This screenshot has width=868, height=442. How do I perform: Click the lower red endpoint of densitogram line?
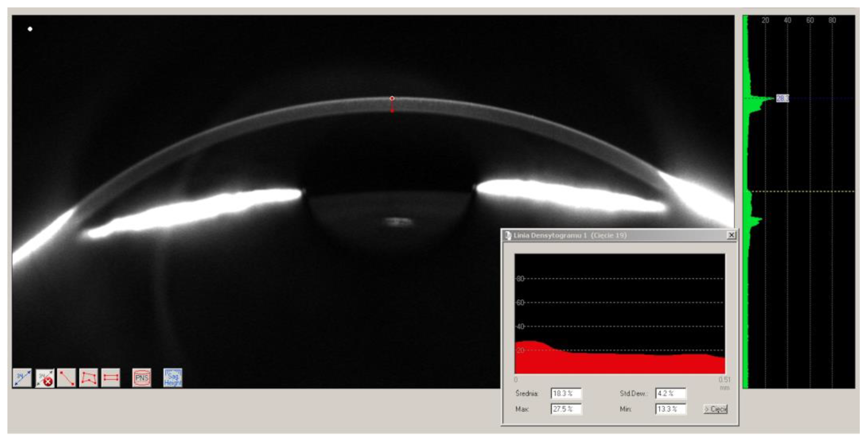392,110
